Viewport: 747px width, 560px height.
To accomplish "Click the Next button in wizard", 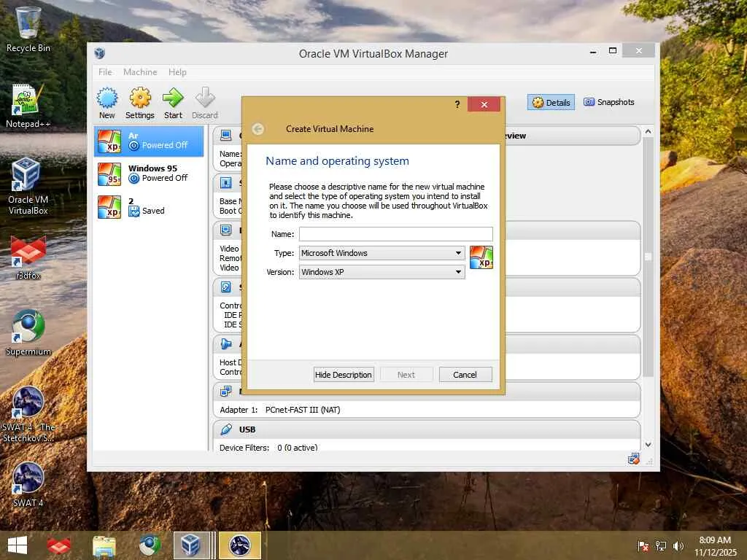I will (x=406, y=375).
